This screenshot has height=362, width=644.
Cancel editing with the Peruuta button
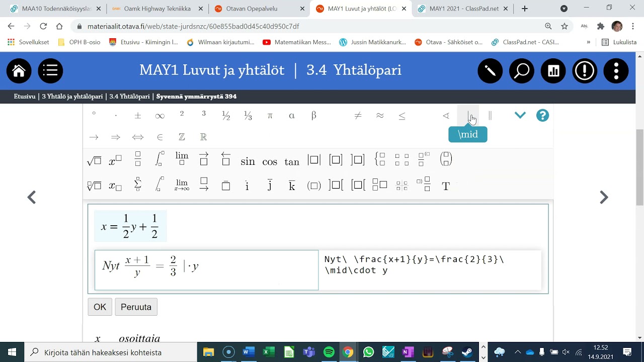point(136,307)
